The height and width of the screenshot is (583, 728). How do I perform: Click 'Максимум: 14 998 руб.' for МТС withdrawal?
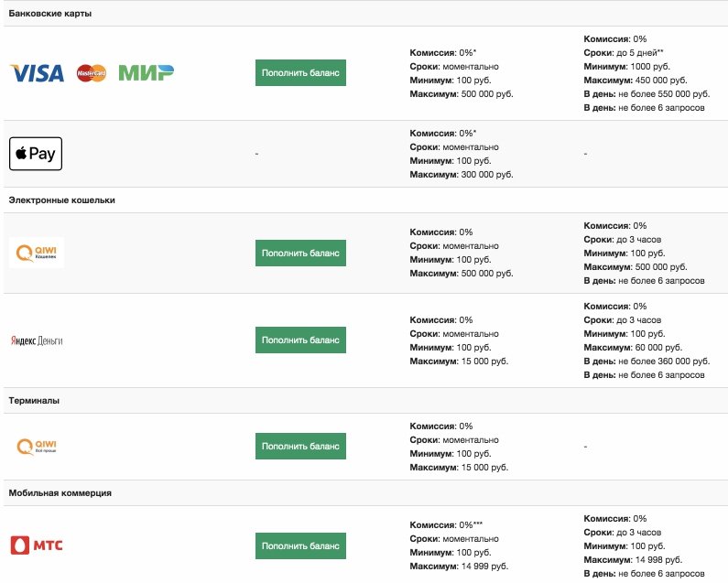click(633, 560)
